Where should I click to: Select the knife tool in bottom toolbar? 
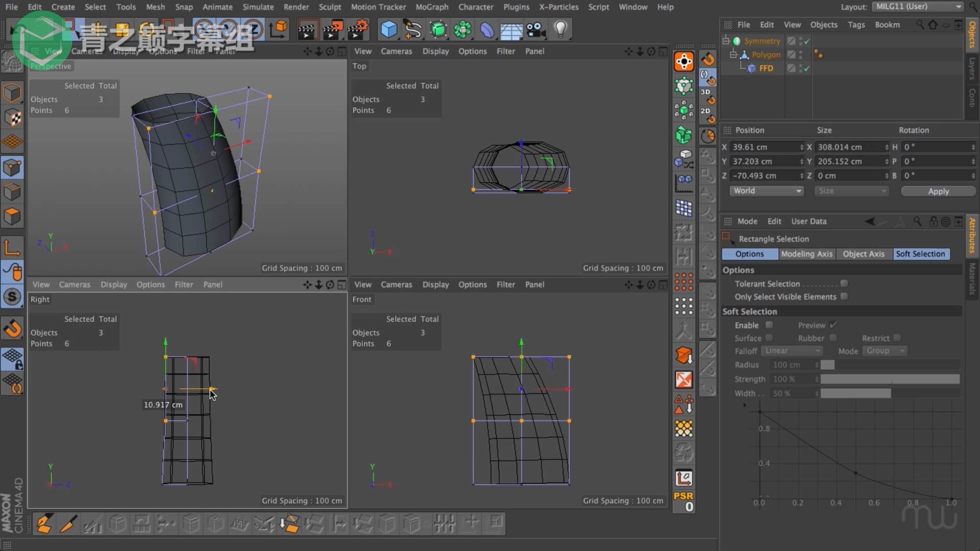click(68, 524)
